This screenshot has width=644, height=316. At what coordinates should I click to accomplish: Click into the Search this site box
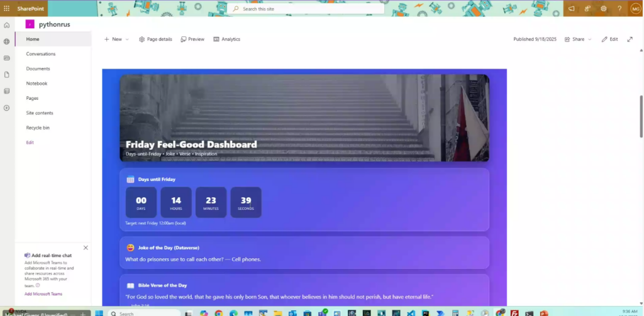point(306,9)
